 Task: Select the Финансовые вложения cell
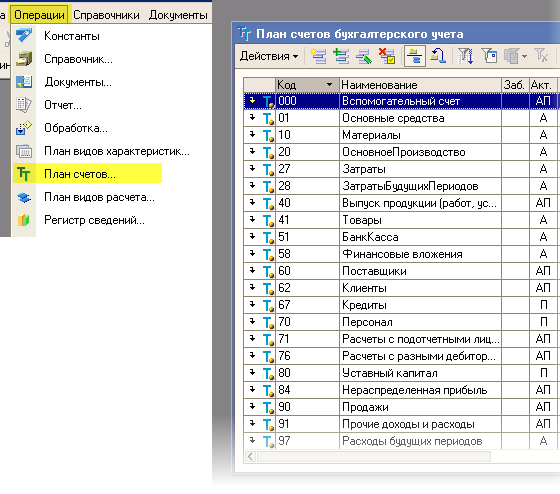[420, 254]
